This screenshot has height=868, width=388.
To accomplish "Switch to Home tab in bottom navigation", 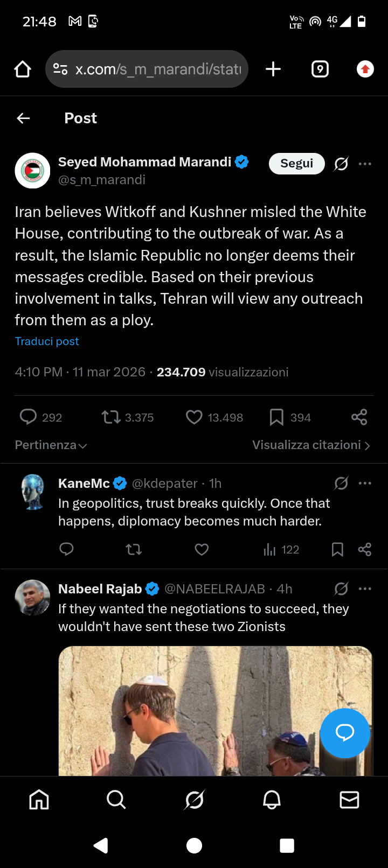I will click(39, 800).
